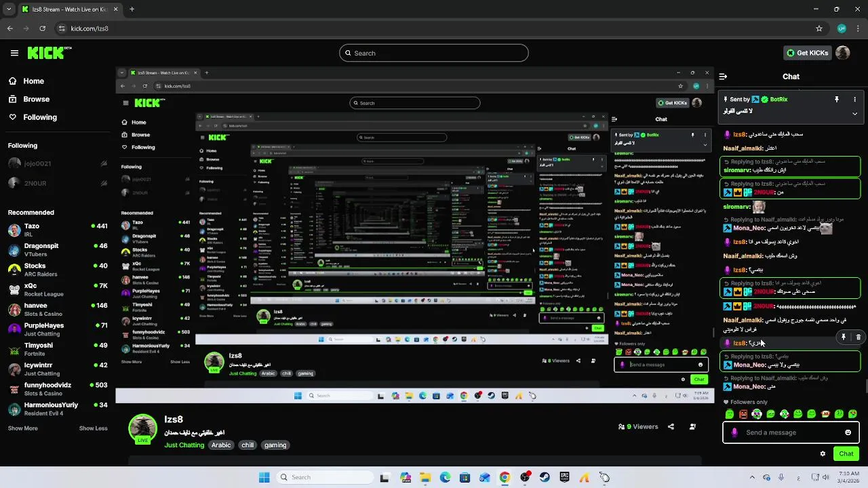The height and width of the screenshot is (488, 868).
Task: Open recommended channel Timyoshi
Action: tap(56, 349)
